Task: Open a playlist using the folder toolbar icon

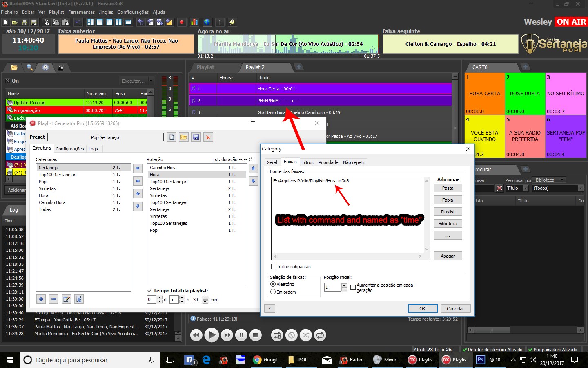Action: (15, 22)
